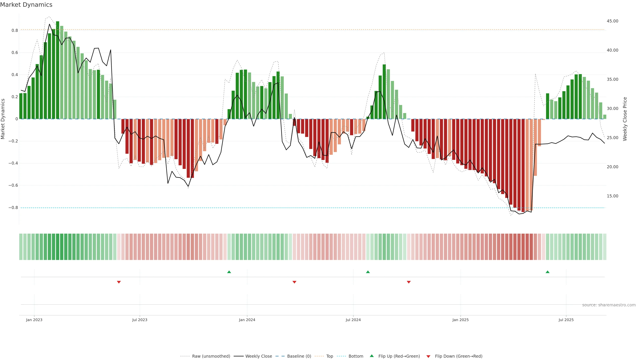Click the Top legend entry
Screen dimensions: 644x362
330,356
